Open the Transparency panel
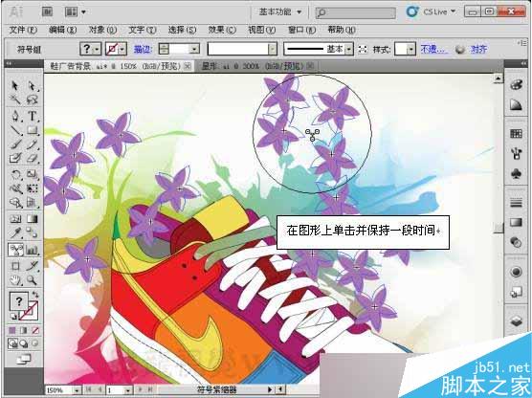Viewport: 532px width, 398px height. (x=516, y=242)
